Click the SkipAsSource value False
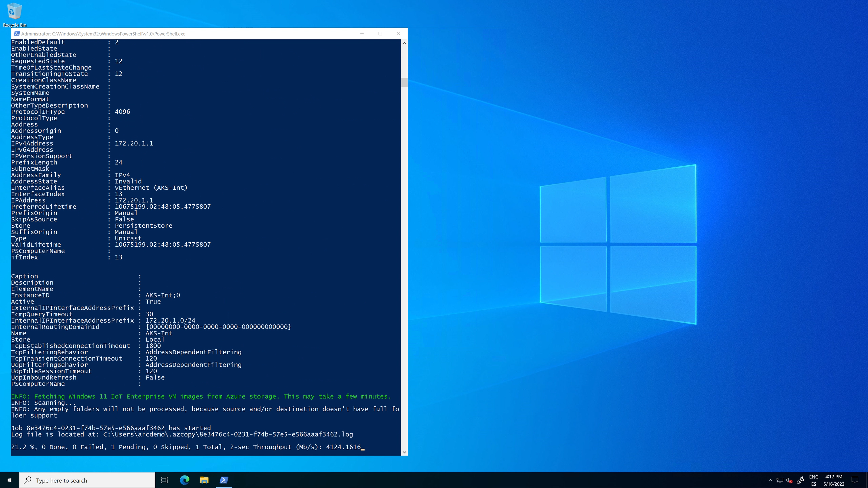The image size is (868, 488). click(124, 220)
